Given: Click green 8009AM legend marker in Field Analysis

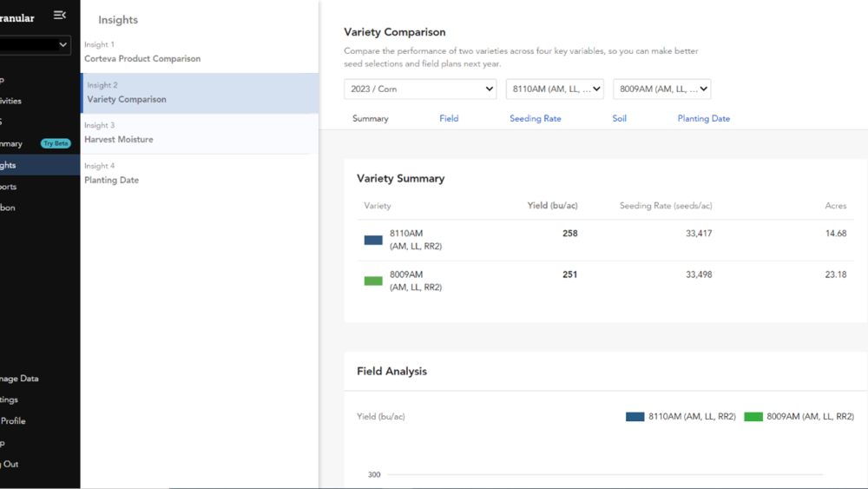Looking at the screenshot, I should (753, 417).
